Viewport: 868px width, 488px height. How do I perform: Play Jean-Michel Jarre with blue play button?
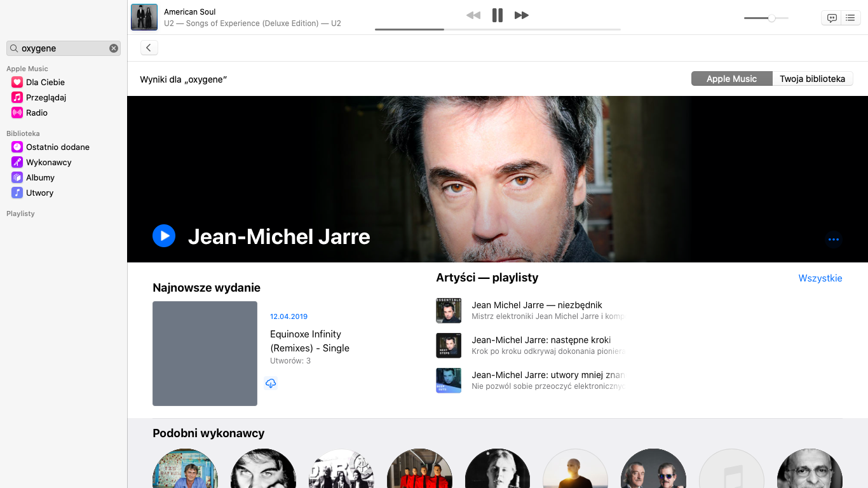164,236
